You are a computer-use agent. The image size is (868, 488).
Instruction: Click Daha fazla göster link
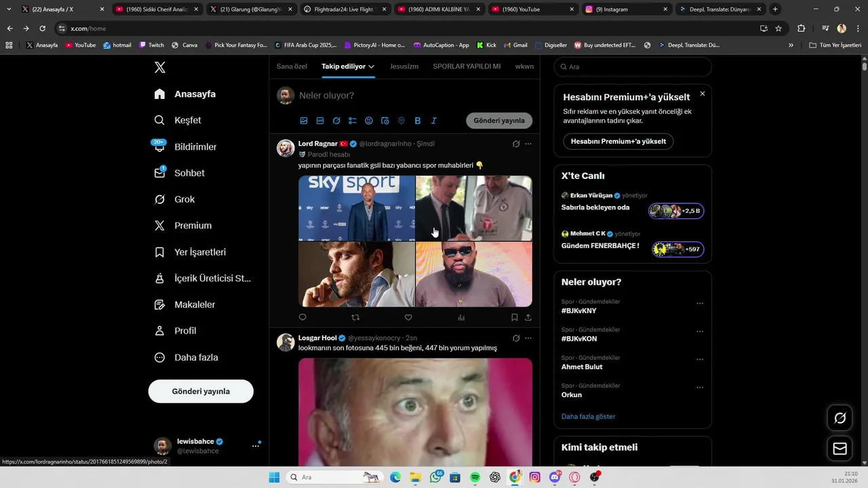click(x=589, y=417)
